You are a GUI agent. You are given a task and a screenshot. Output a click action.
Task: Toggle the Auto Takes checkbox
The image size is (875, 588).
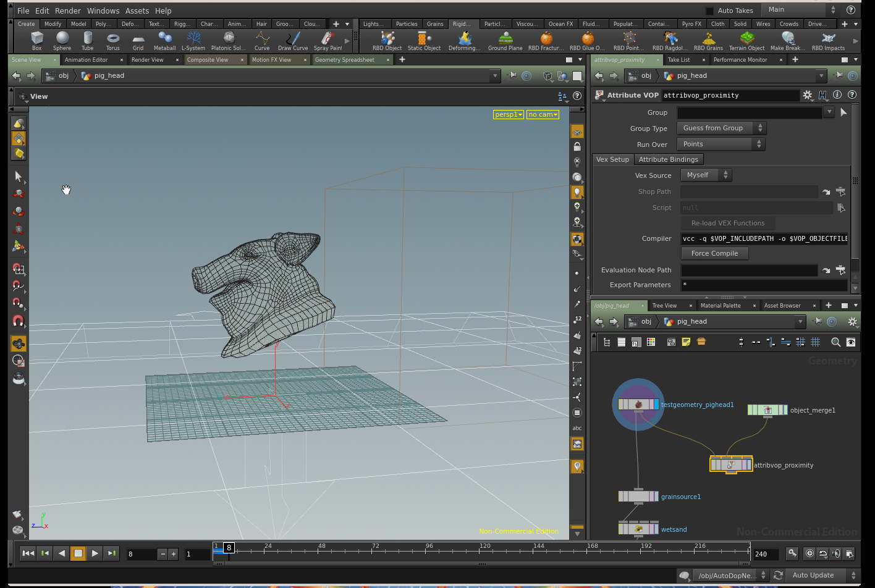pos(709,11)
